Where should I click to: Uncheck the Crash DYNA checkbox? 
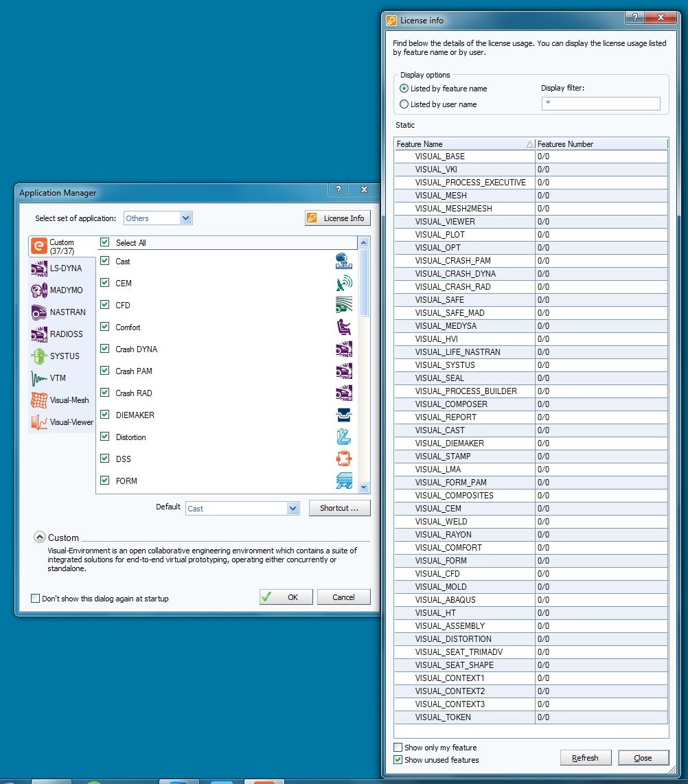pos(104,349)
